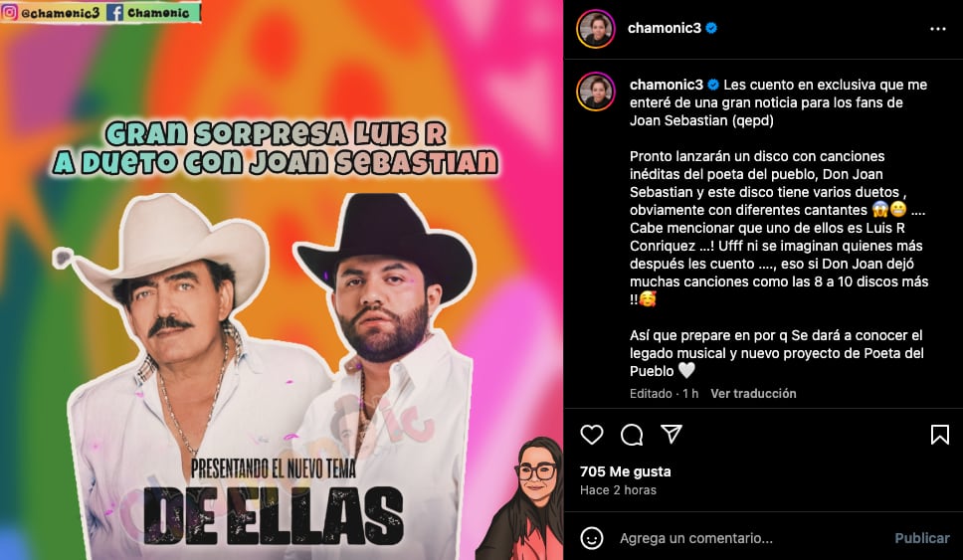
Task: Open the three-dot more options menu
Action: click(938, 29)
